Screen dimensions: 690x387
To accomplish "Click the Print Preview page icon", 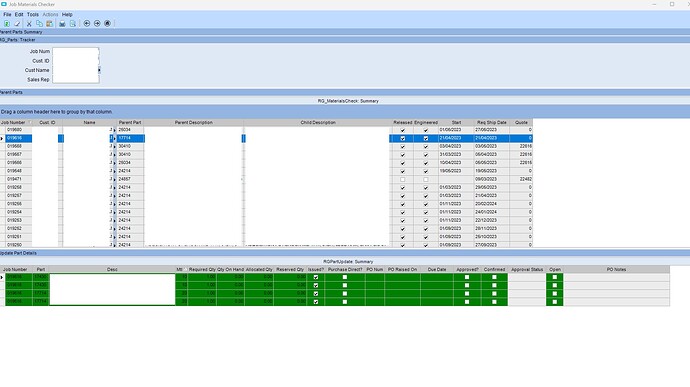I will pyautogui.click(x=73, y=23).
